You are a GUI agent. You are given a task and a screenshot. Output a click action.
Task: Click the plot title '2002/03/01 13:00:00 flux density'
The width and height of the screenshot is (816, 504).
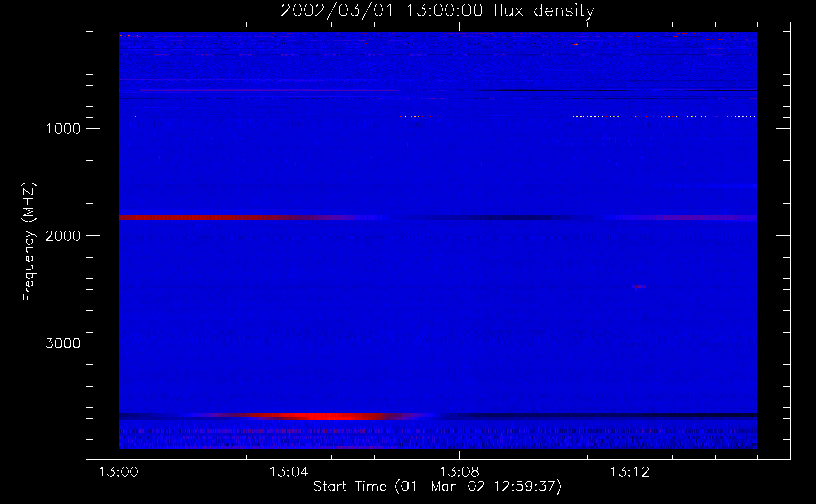437,11
